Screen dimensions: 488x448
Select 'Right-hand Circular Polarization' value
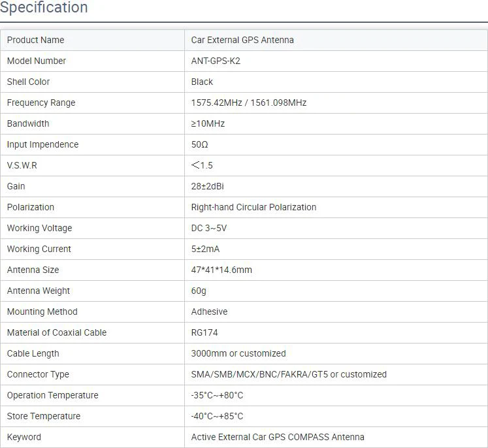(x=253, y=207)
